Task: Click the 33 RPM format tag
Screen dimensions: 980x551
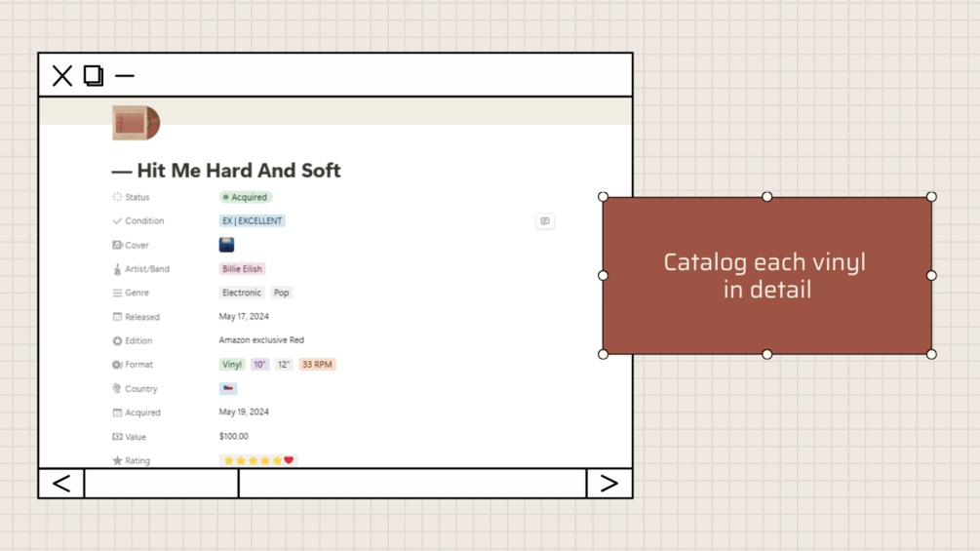Action: (317, 364)
